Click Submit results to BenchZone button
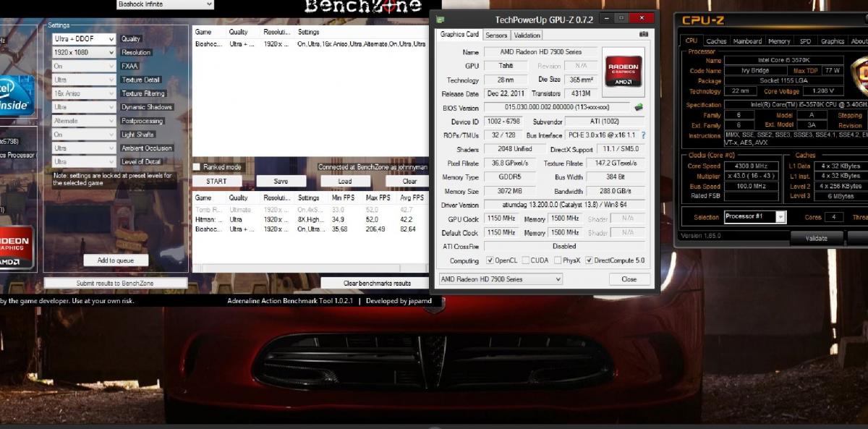Image resolution: width=868 pixels, height=429 pixels. tap(116, 283)
